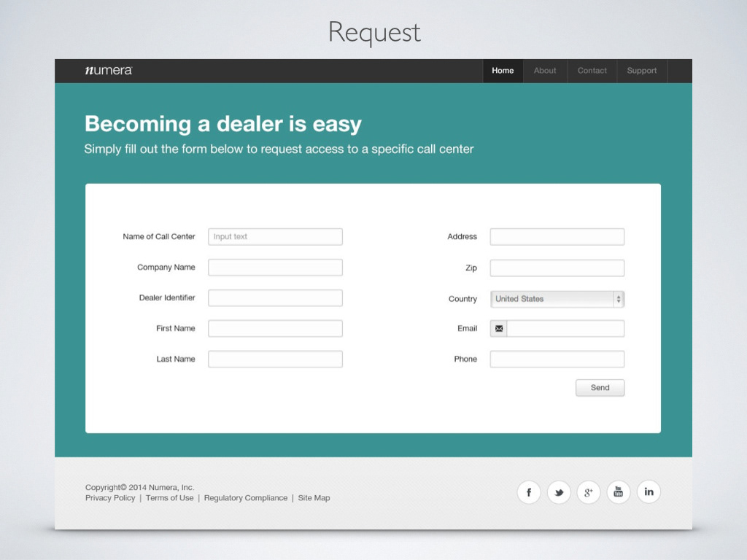Screen dimensions: 747x560
Task: Click into the Company Name field
Action: (x=275, y=267)
